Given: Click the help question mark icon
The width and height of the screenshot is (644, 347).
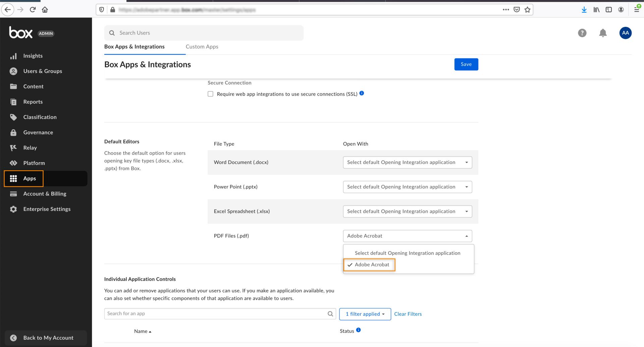Looking at the screenshot, I should (582, 33).
